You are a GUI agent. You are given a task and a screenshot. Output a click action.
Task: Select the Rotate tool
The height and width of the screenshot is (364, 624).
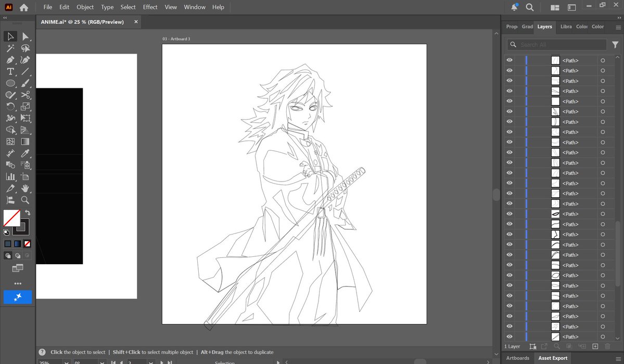(10, 107)
